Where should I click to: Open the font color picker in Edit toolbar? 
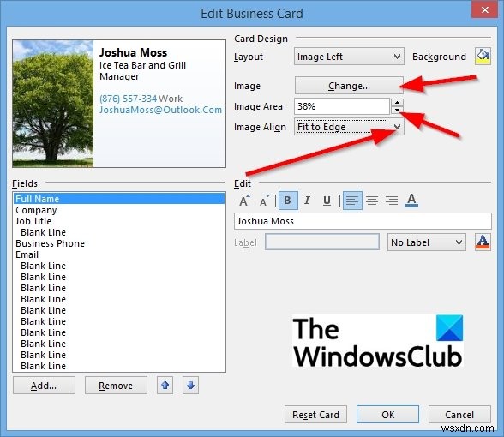point(411,201)
